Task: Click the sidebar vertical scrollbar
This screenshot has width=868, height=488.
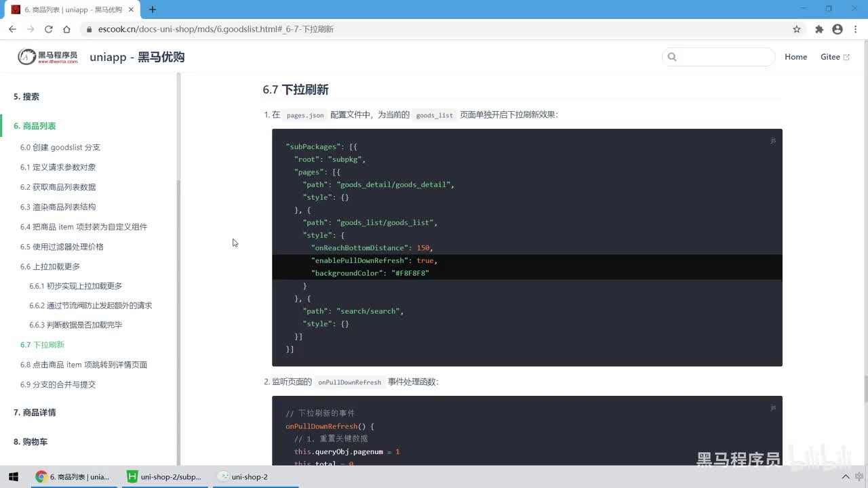Action: pos(178,268)
